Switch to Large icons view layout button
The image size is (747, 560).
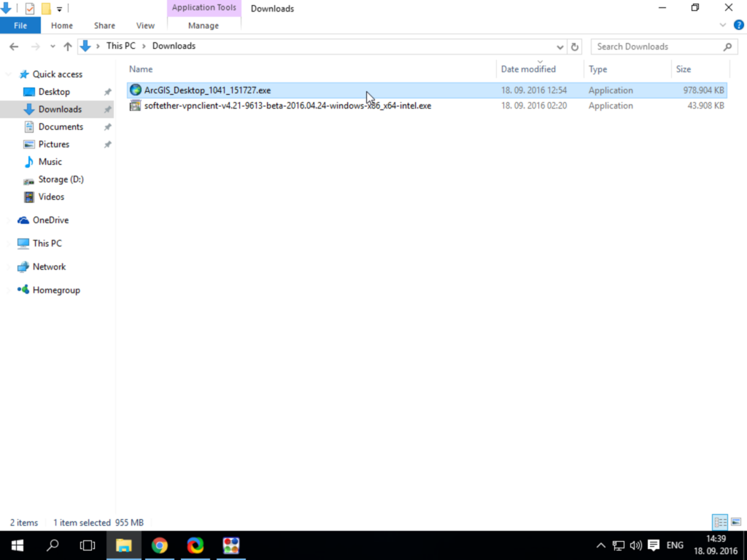tap(736, 522)
